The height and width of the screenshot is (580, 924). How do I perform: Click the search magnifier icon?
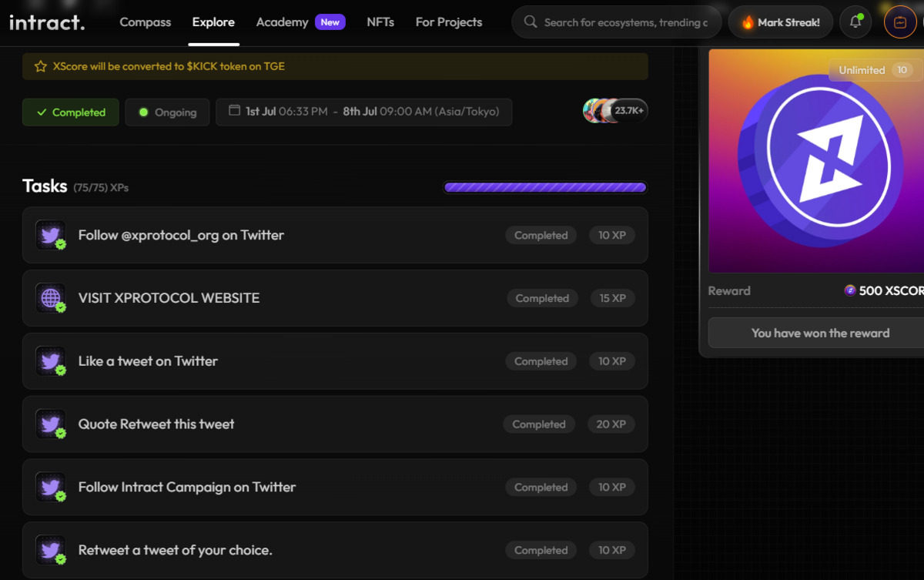coord(531,22)
